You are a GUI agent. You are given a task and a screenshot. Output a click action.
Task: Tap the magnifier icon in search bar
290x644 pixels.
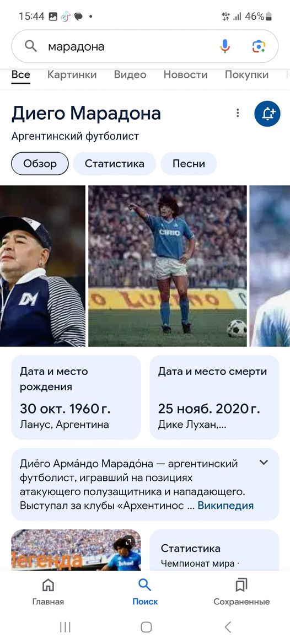point(31,46)
